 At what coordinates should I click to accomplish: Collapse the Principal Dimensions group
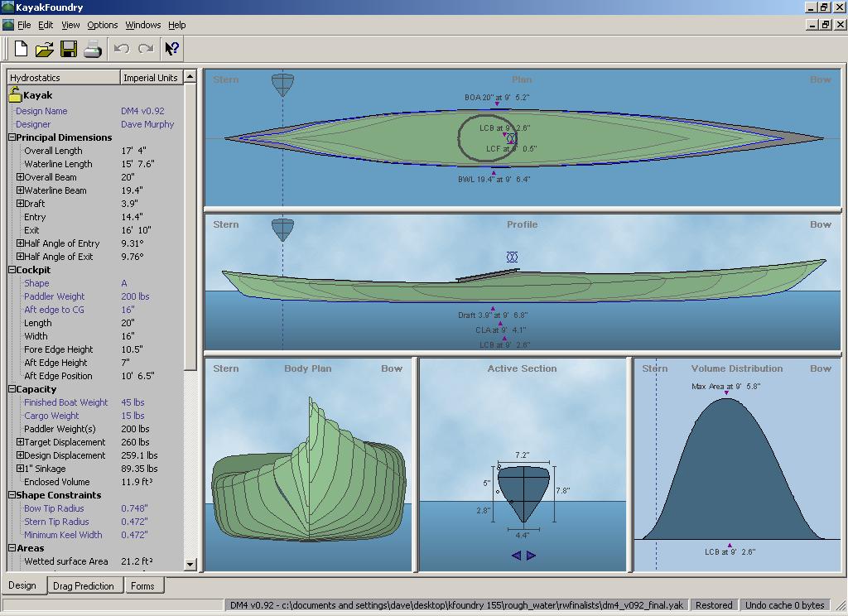(12, 137)
